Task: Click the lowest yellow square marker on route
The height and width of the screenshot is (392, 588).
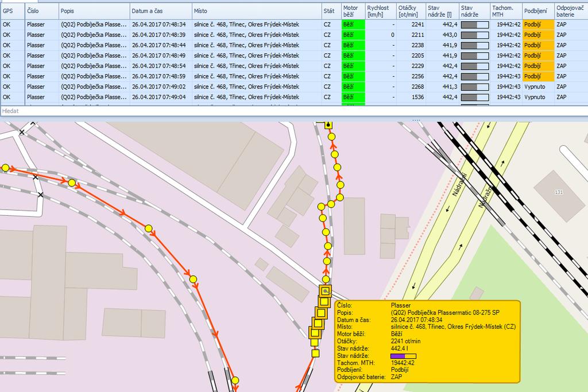Action: click(x=315, y=353)
